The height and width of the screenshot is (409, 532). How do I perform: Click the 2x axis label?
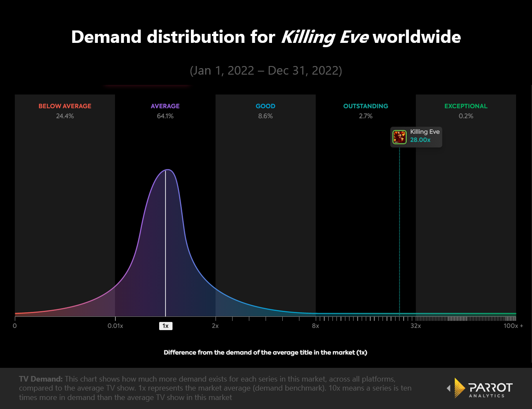[215, 326]
